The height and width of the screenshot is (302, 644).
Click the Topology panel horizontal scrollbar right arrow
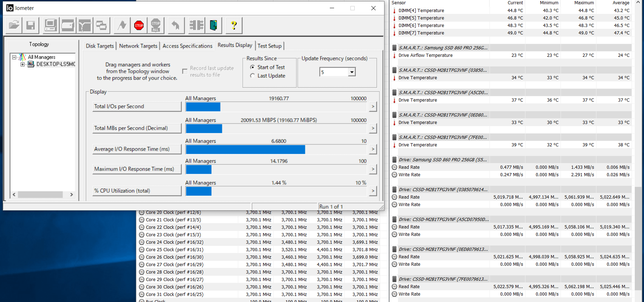pyautogui.click(x=71, y=195)
